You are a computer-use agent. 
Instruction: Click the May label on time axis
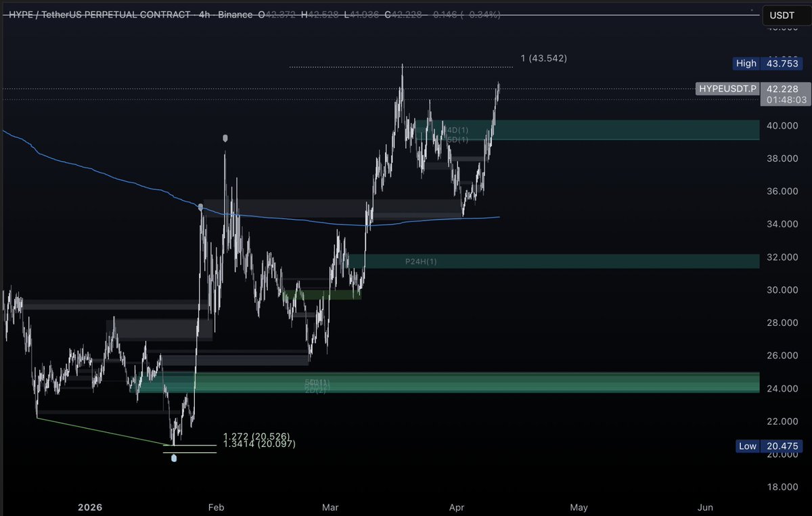579,507
